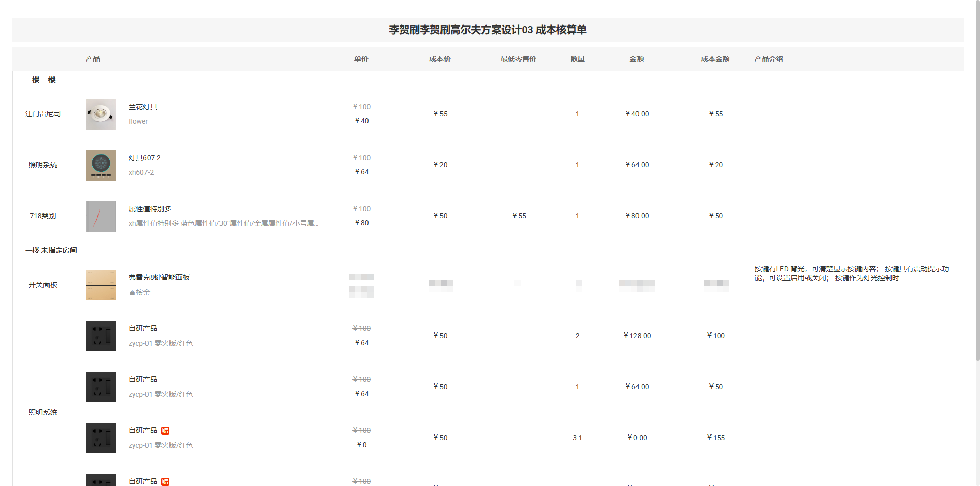Select the 香槟金 color spec text
This screenshot has width=980, height=486.
pyautogui.click(x=139, y=292)
